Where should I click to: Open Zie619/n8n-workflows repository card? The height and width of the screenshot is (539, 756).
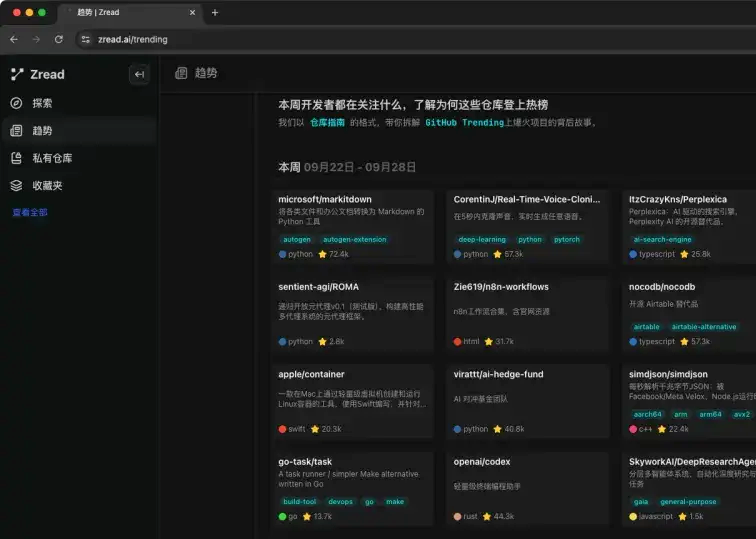point(528,314)
